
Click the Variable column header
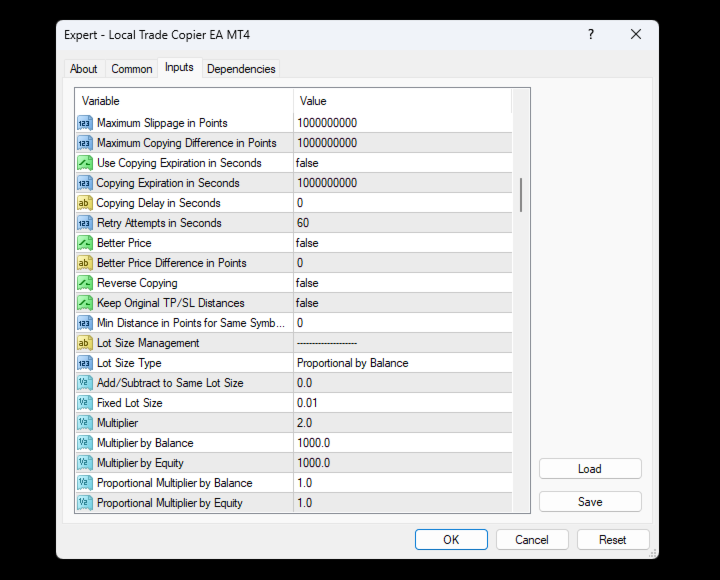pos(184,101)
